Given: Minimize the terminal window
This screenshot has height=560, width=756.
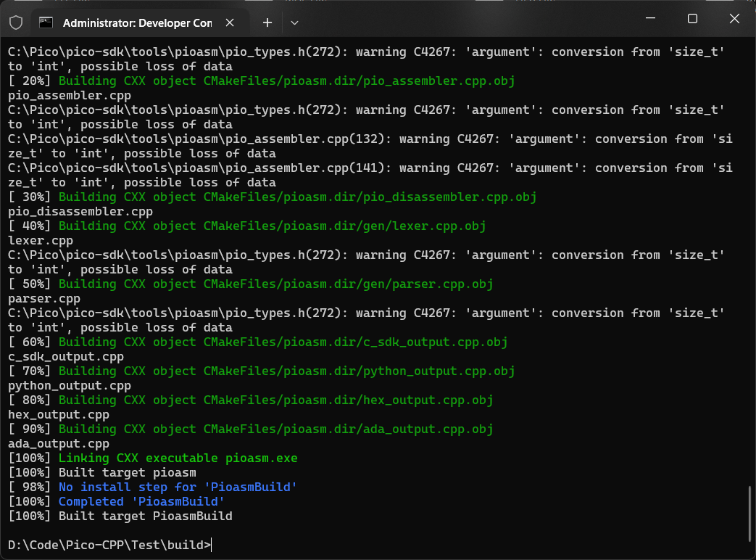Looking at the screenshot, I should pyautogui.click(x=650, y=18).
